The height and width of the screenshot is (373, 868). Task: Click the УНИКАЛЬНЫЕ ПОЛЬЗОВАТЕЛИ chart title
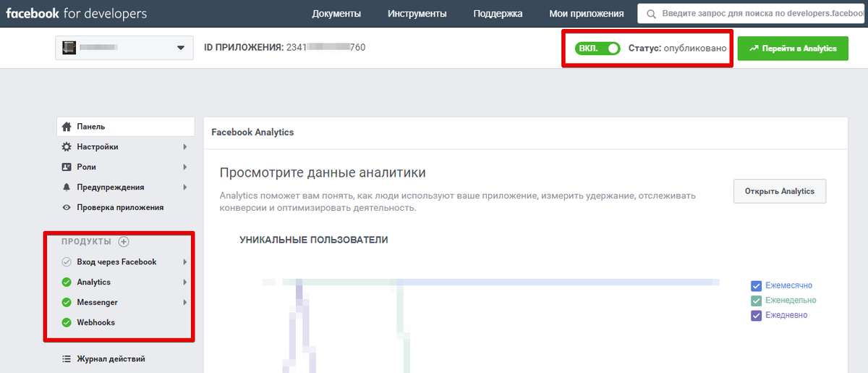point(314,240)
